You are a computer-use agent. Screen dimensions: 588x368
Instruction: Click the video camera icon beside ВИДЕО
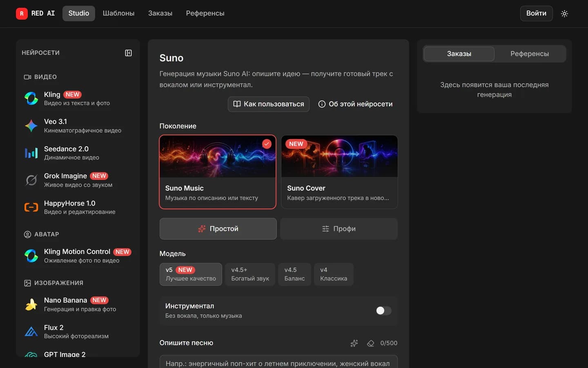27,77
